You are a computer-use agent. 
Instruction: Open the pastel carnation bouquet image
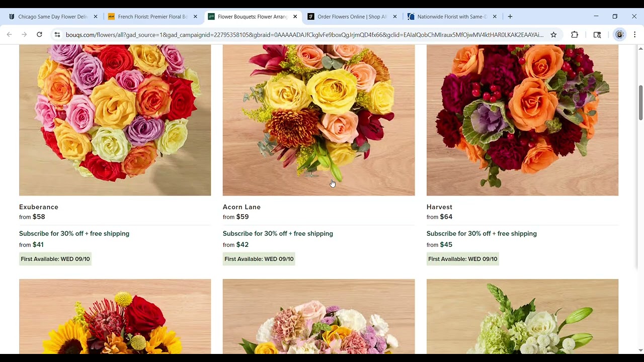tap(318, 316)
